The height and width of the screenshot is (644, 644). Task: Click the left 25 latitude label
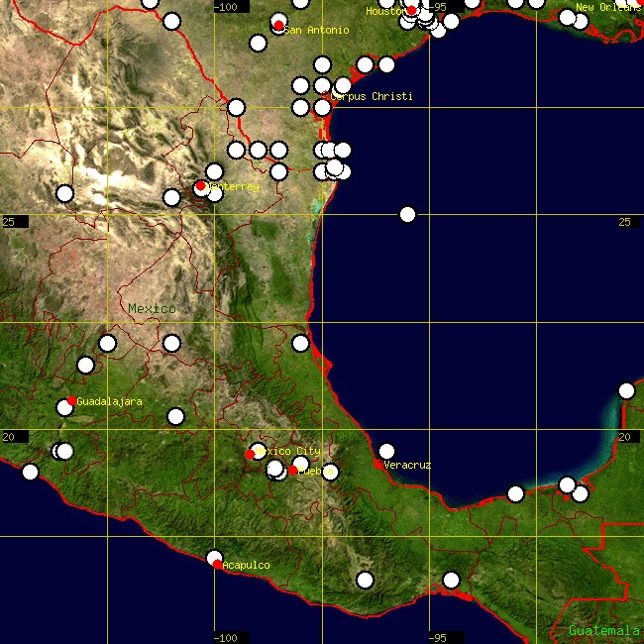15,222
